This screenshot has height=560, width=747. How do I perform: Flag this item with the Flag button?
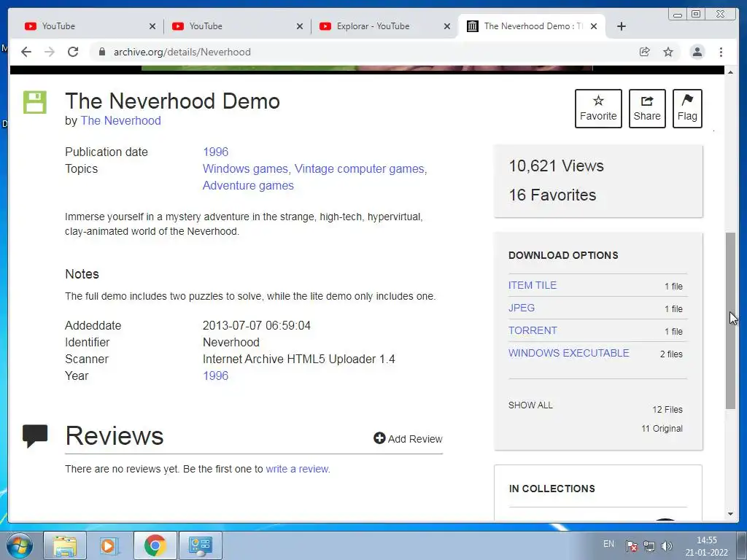coord(687,109)
